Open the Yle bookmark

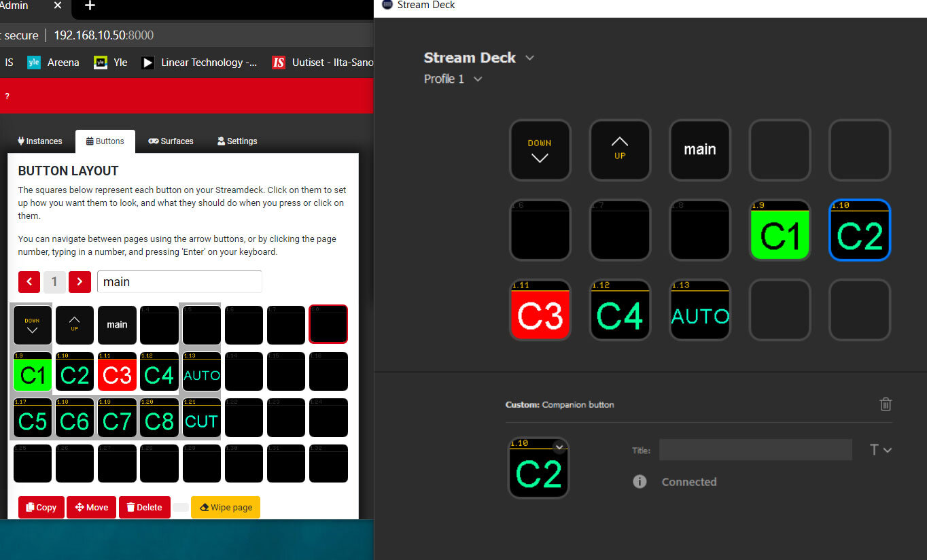[110, 63]
